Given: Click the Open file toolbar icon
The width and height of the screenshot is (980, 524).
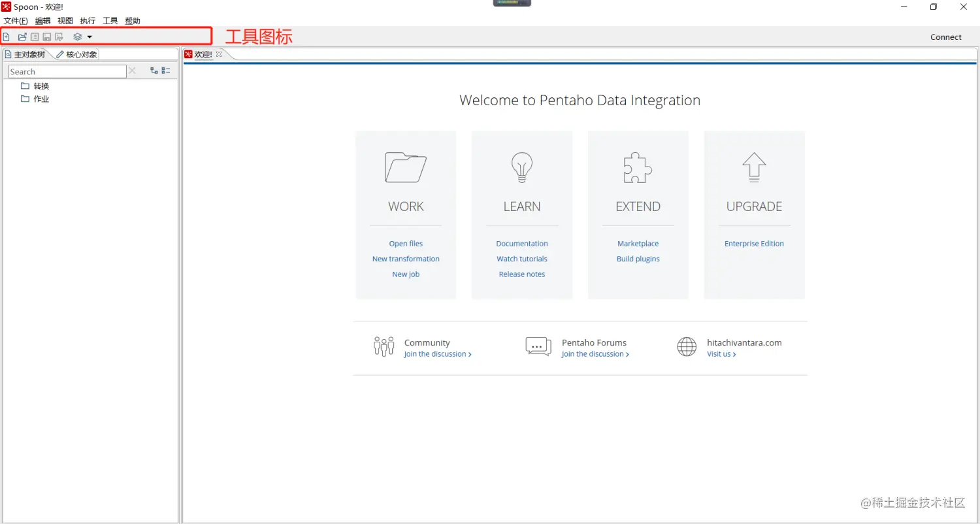Looking at the screenshot, I should point(22,37).
